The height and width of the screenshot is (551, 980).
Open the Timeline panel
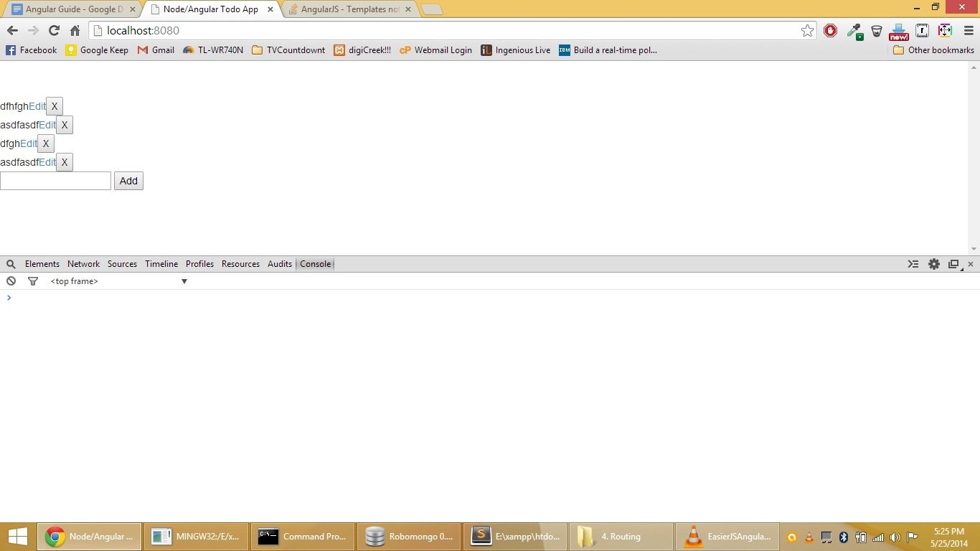(x=161, y=264)
